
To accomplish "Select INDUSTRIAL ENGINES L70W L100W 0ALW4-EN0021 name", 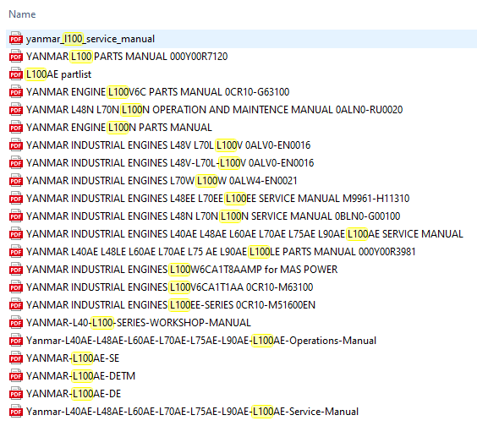I will point(162,181).
